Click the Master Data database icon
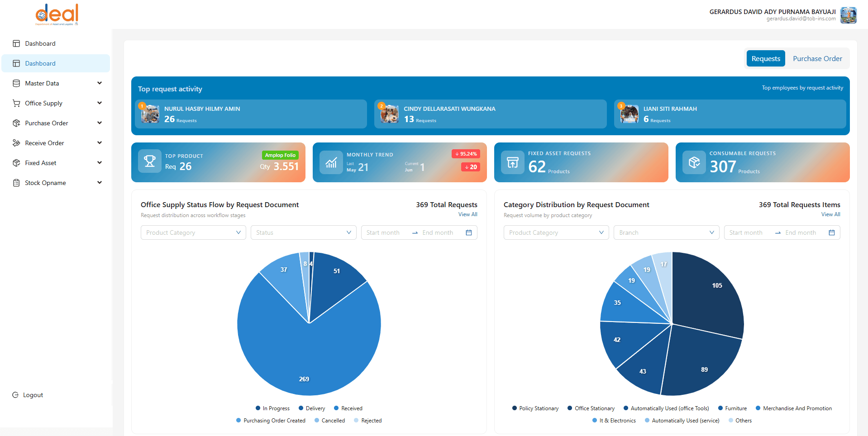 pos(16,83)
